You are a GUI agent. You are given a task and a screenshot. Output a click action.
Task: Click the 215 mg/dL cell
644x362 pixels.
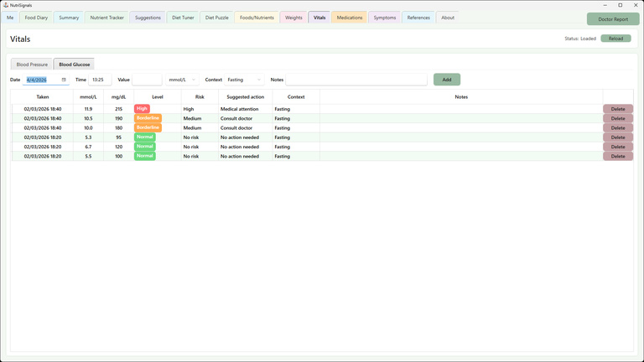[x=119, y=109]
